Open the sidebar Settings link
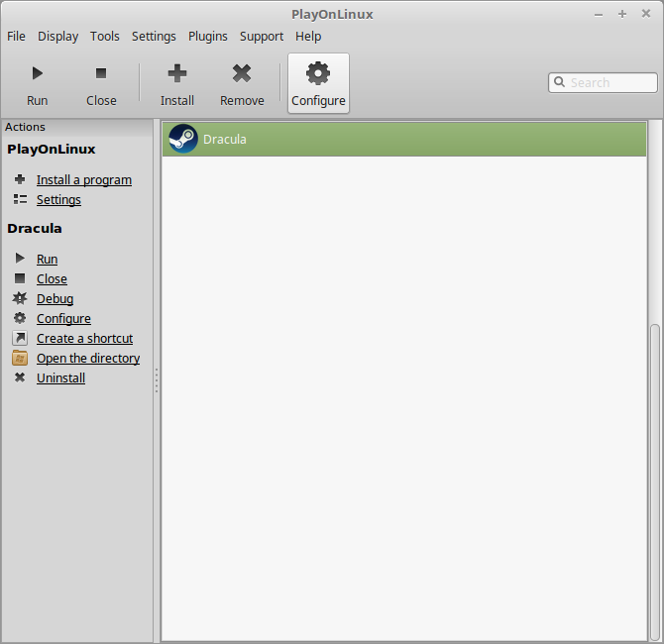Viewport: 664px width, 644px height. (x=58, y=200)
